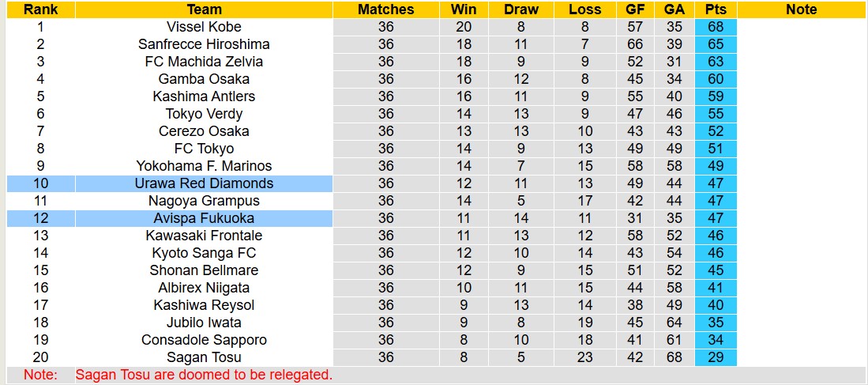Open the Sanfrecce Hiroshima team link
Image resolution: width=868 pixels, height=385 pixels.
click(204, 44)
